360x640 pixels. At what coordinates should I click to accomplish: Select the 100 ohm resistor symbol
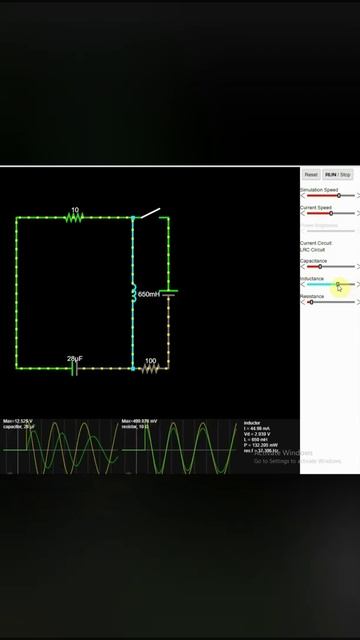coord(150,369)
